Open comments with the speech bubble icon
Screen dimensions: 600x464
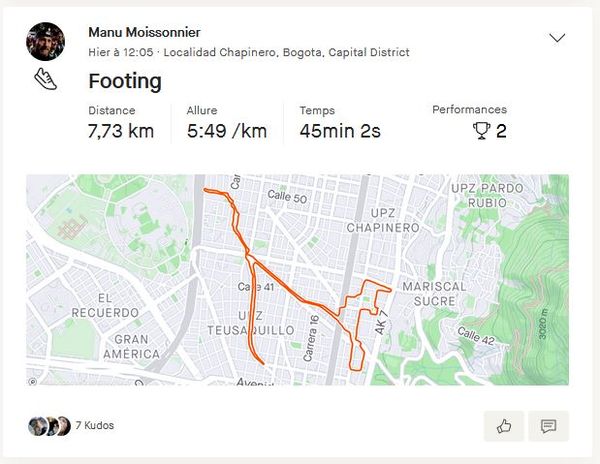pos(548,426)
